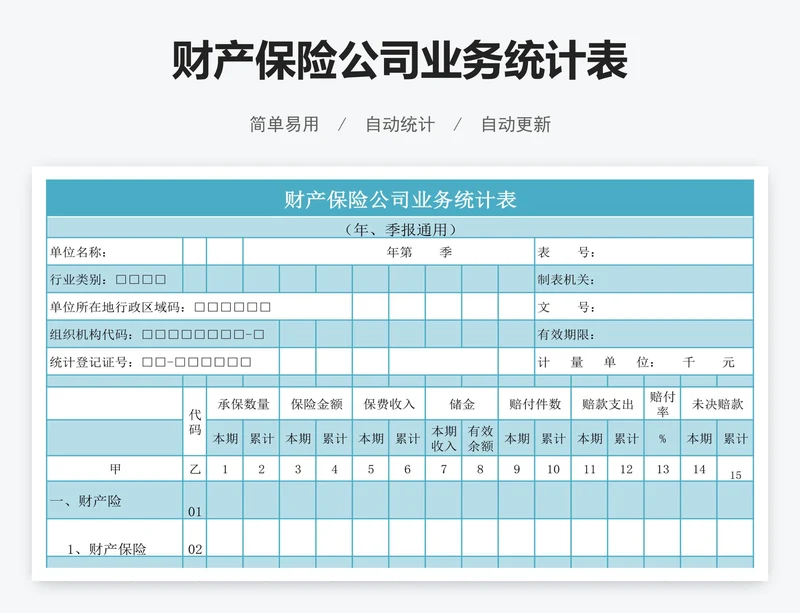Click the code cell 01
This screenshot has width=800, height=613.
click(x=195, y=500)
